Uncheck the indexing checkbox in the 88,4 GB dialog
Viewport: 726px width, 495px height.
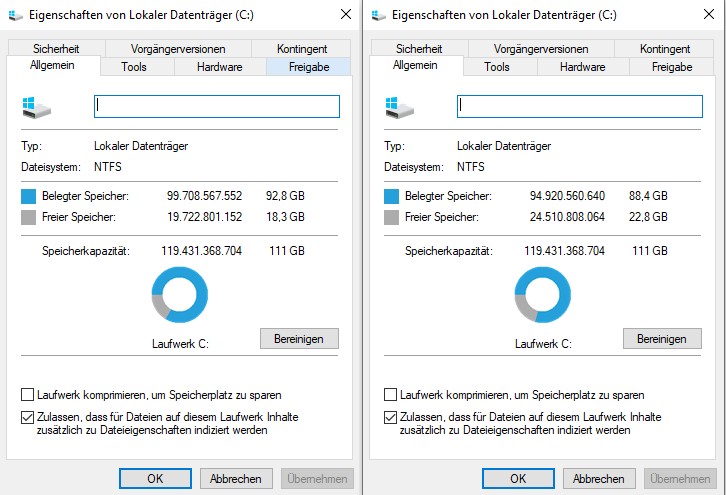pyautogui.click(x=391, y=417)
